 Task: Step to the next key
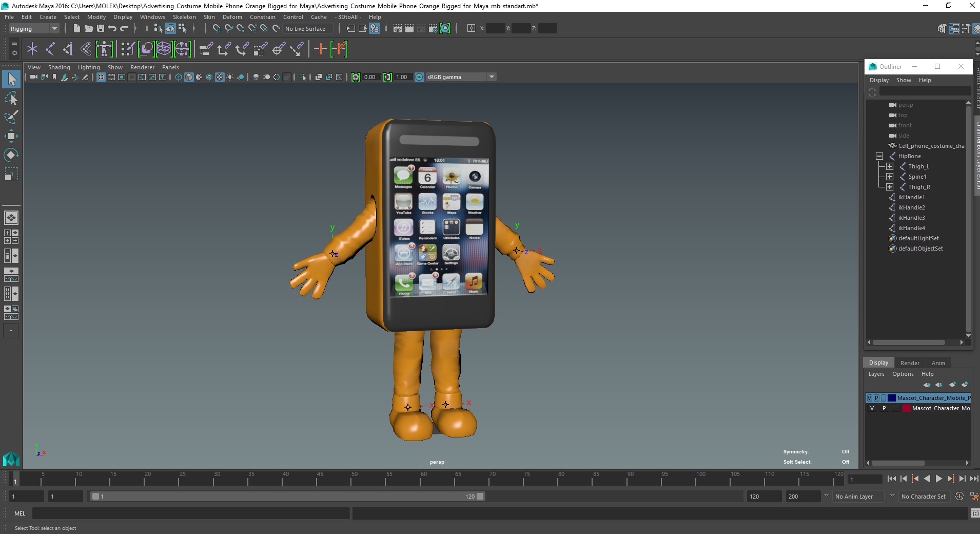pos(950,479)
